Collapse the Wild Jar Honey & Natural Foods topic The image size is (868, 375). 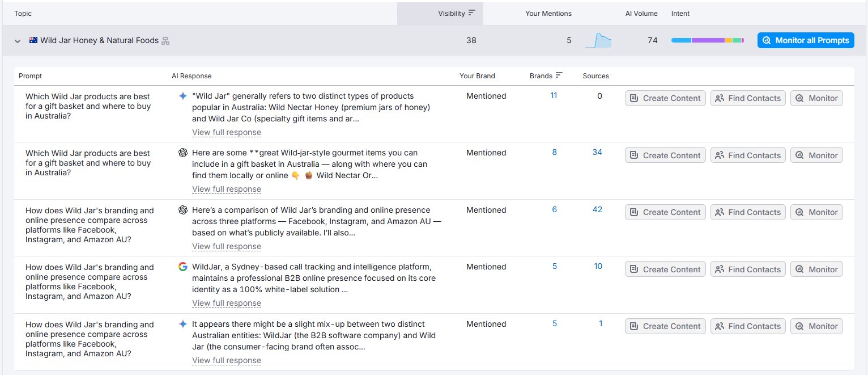coord(18,41)
